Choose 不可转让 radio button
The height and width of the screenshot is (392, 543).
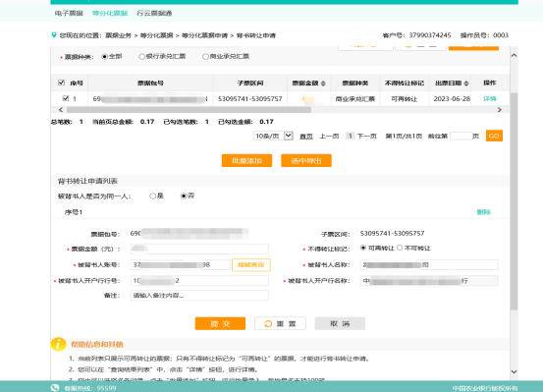pyautogui.click(x=400, y=248)
